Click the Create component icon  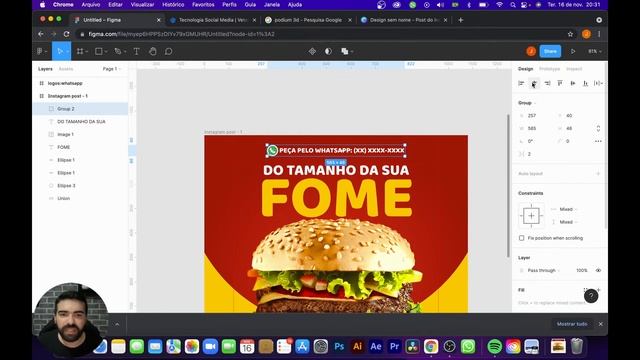(312, 51)
